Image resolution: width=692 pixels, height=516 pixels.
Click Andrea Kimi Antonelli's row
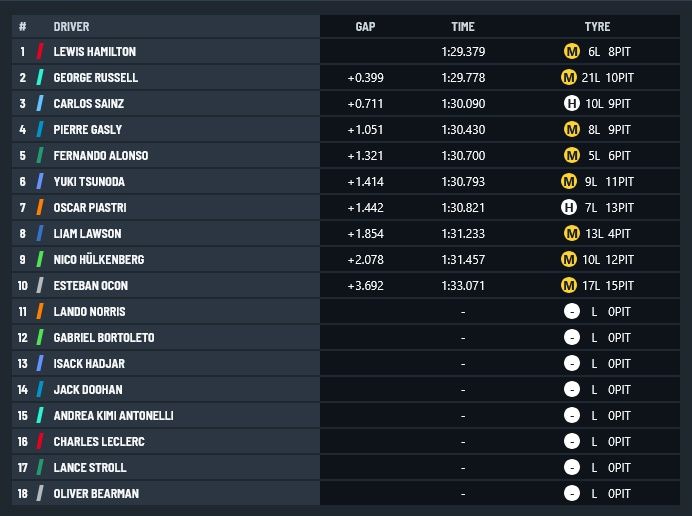coord(346,416)
